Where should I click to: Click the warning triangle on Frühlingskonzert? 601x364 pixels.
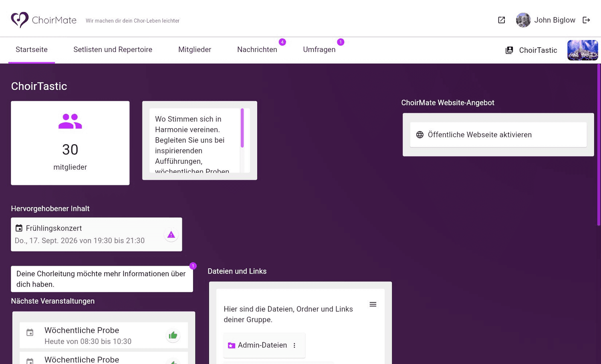[x=171, y=235]
